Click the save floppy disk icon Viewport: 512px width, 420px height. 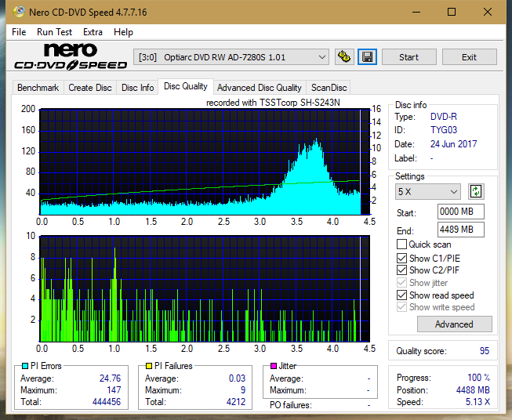(367, 57)
